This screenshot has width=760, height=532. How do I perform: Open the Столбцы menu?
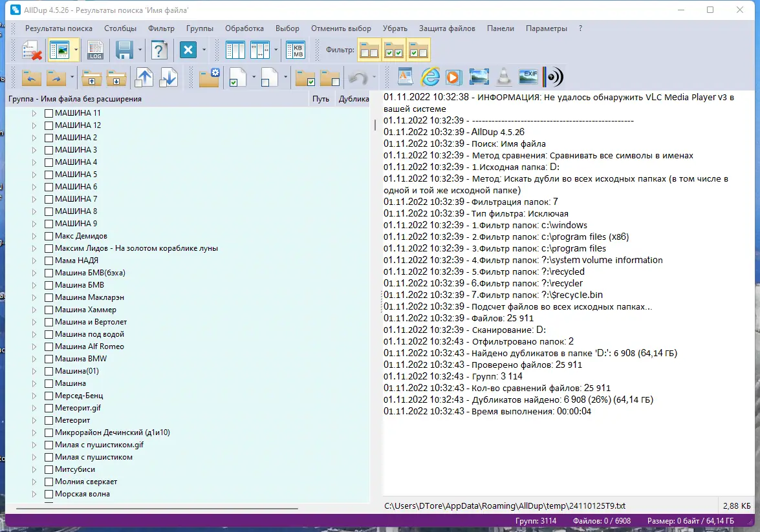coord(120,28)
